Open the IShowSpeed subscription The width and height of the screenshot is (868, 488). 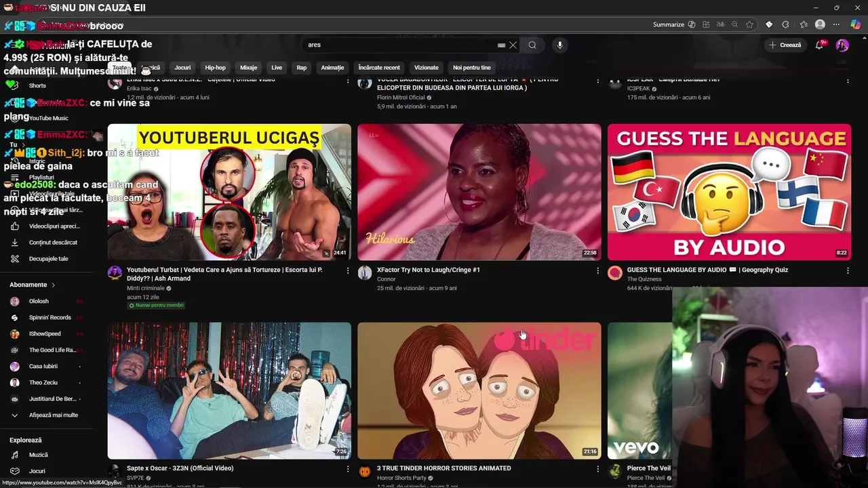click(x=47, y=333)
